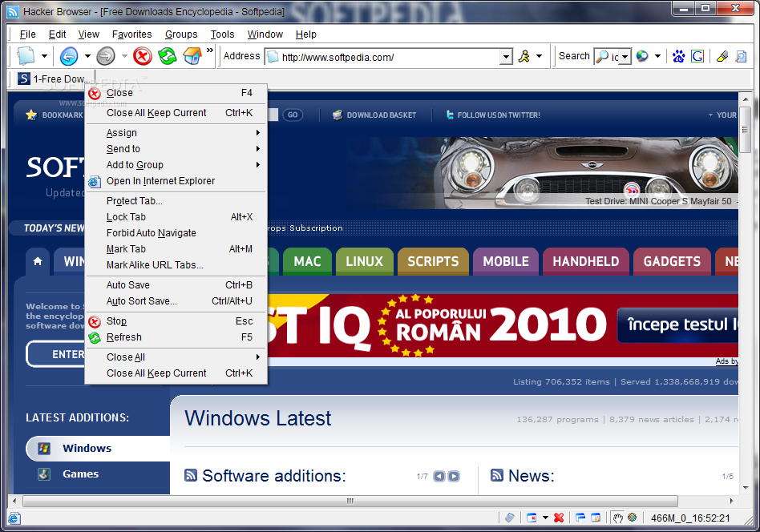
Task: Click the application icon in title bar
Action: coord(13,12)
